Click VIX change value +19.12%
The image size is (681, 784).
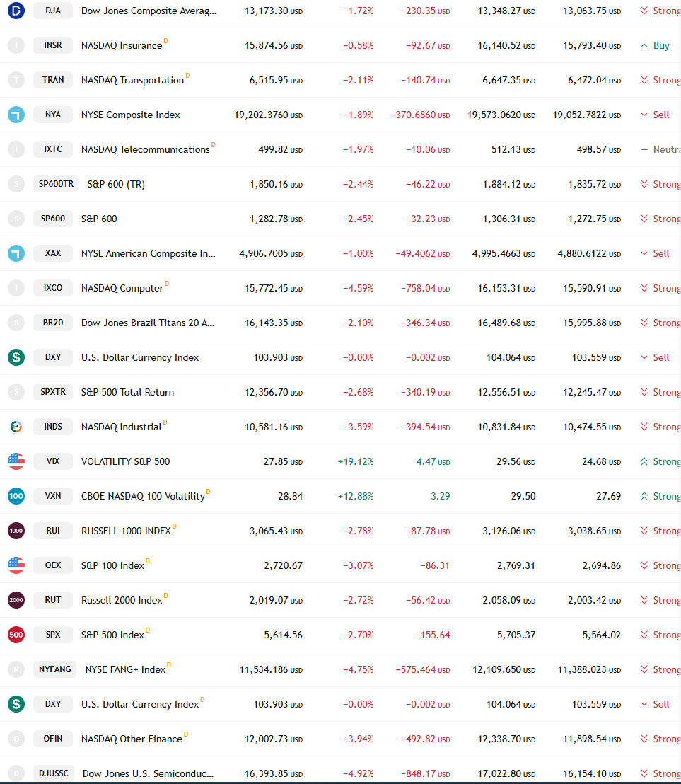(x=356, y=461)
